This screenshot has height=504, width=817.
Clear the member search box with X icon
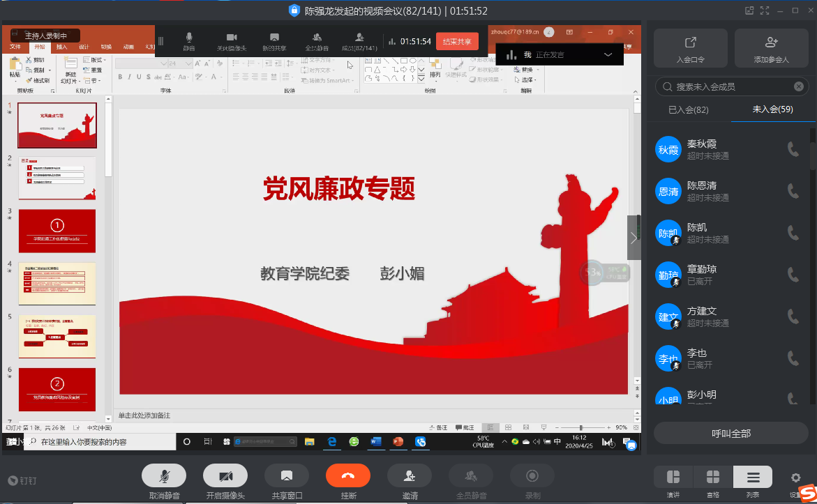click(x=799, y=86)
